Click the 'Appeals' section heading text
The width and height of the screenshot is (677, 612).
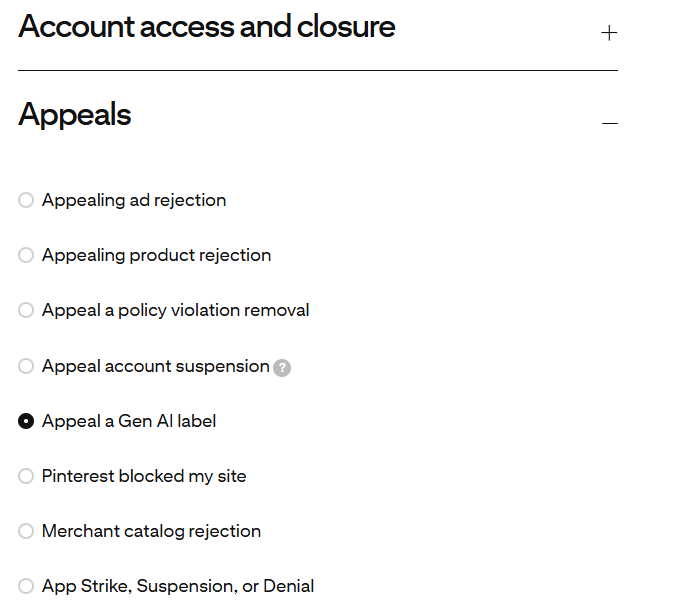tap(75, 115)
